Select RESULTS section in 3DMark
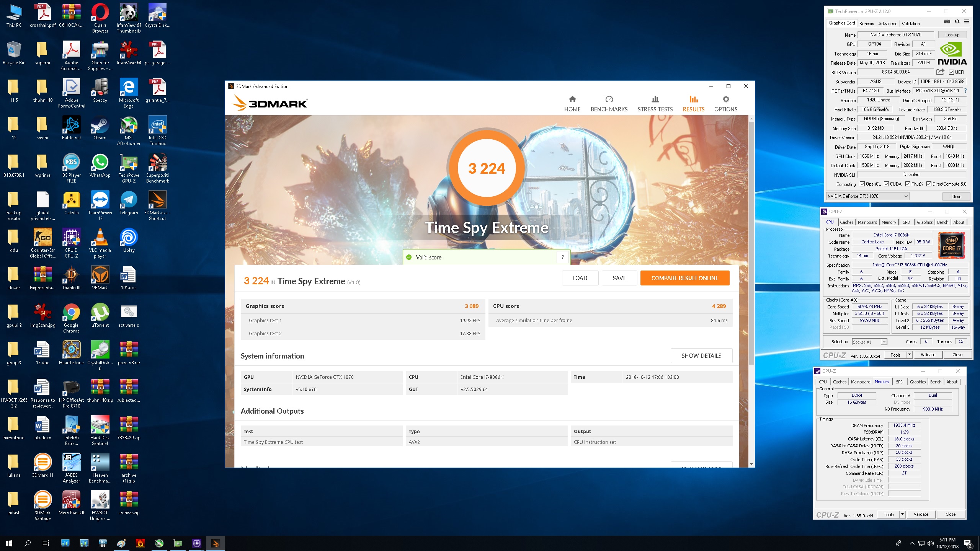 [693, 104]
